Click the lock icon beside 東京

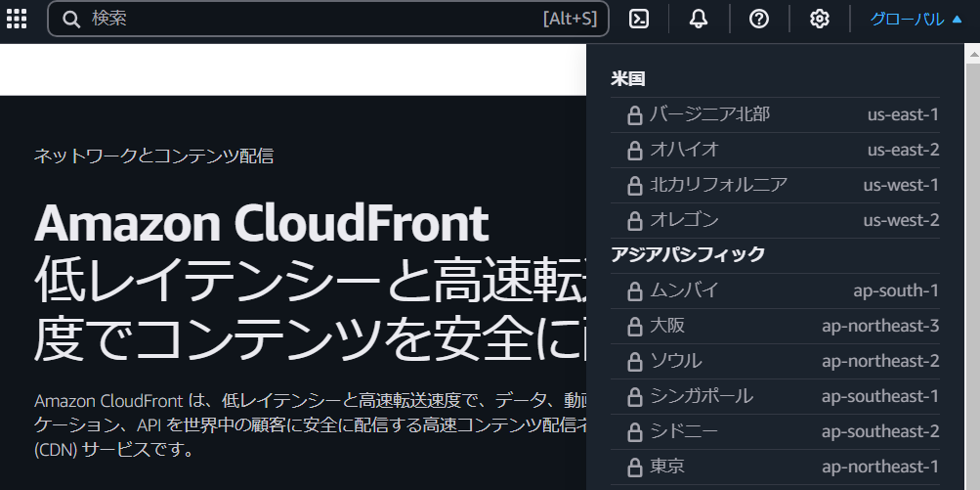(x=634, y=467)
